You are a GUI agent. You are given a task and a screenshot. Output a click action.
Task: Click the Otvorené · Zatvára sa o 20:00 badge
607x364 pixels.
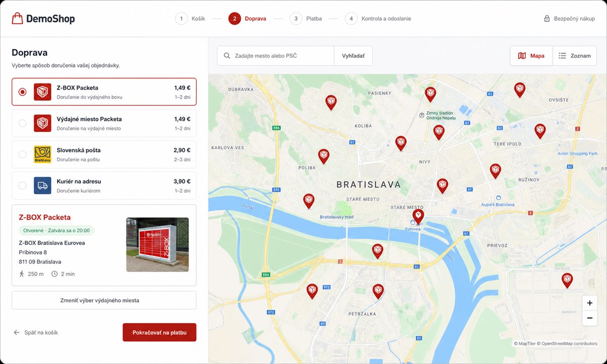(x=57, y=231)
